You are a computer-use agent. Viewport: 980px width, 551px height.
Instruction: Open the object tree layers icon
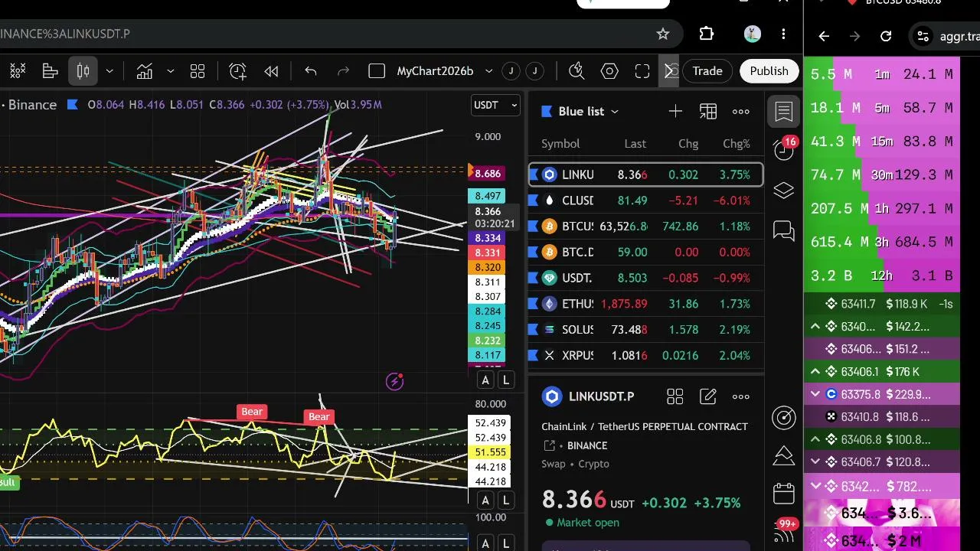coord(784,191)
